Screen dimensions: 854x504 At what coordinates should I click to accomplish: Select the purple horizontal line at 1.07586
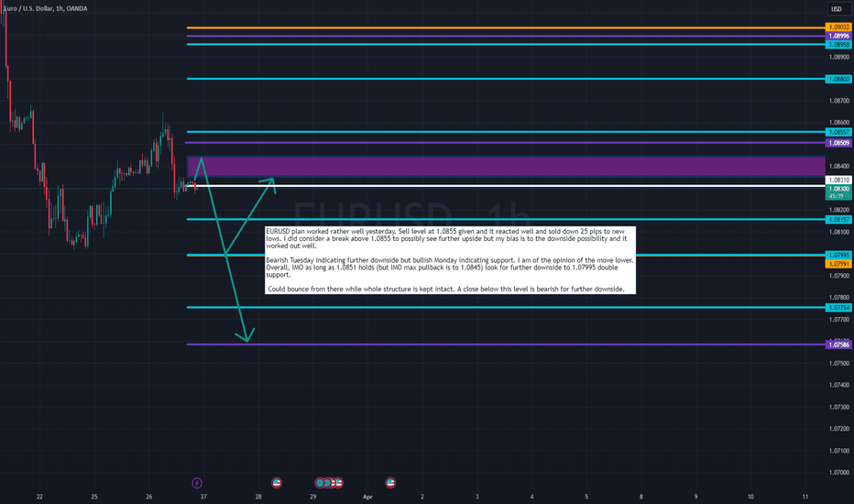(x=506, y=345)
